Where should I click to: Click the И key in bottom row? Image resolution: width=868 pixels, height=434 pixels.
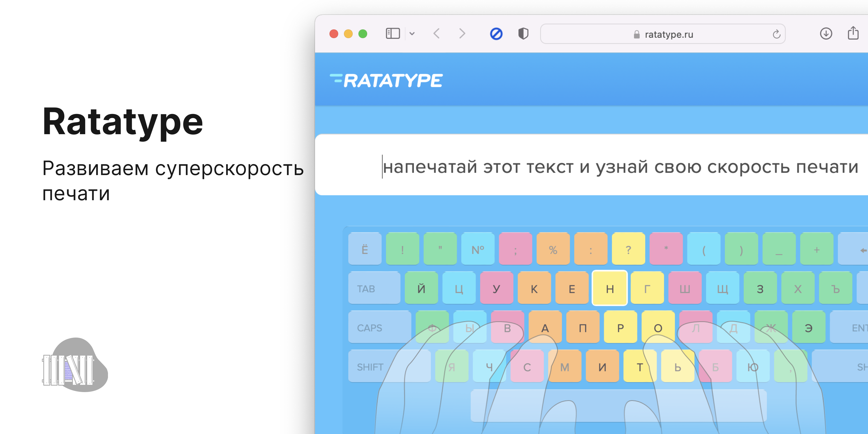tap(603, 366)
